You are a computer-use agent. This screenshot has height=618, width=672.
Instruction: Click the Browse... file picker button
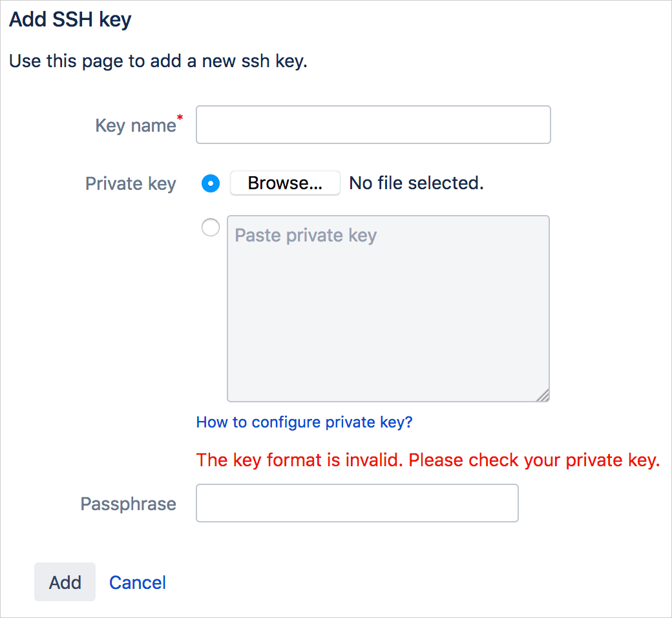point(285,183)
